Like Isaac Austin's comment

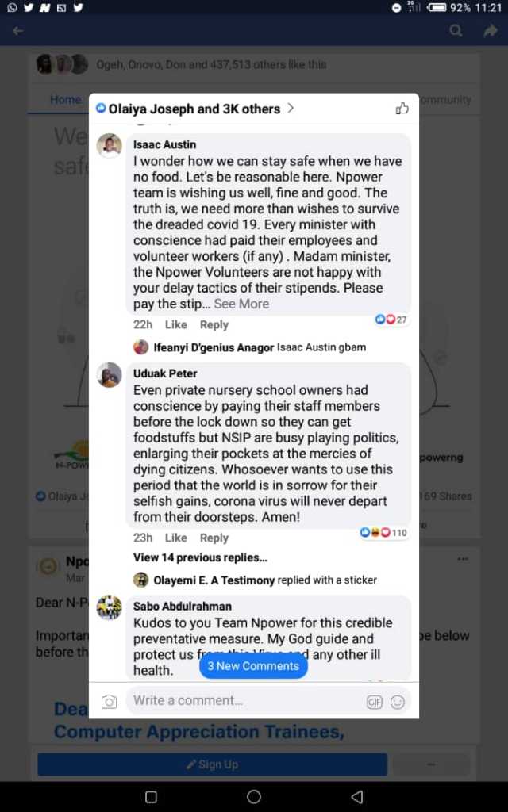click(175, 324)
